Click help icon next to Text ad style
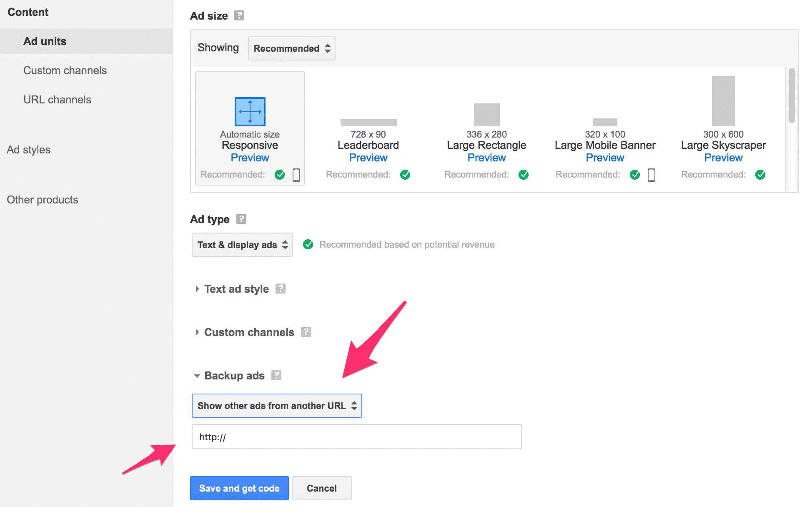 (x=281, y=289)
